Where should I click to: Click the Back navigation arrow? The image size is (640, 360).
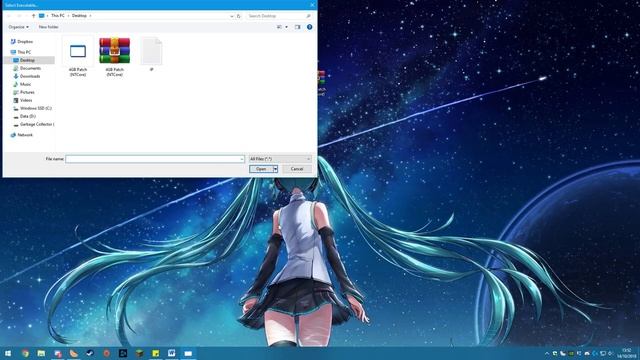point(9,16)
